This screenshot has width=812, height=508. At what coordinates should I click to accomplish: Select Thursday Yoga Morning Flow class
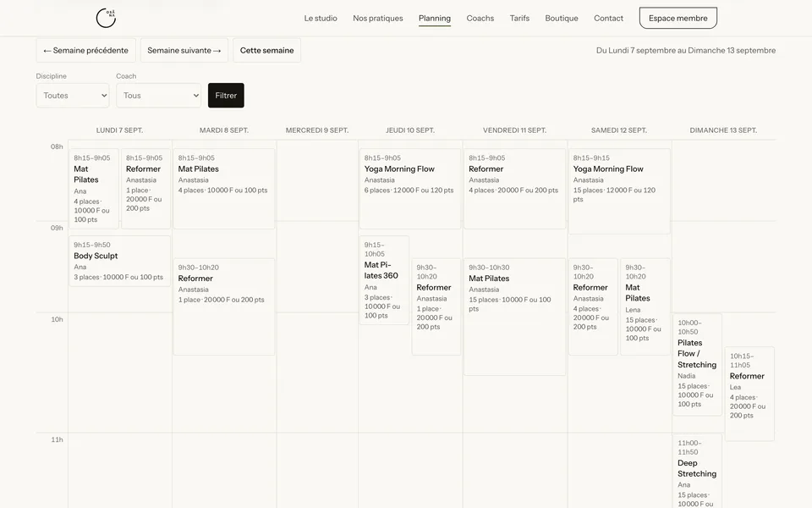pos(409,189)
